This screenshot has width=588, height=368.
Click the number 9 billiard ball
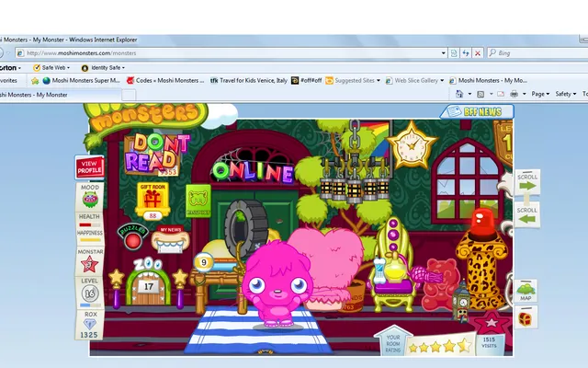[204, 262]
